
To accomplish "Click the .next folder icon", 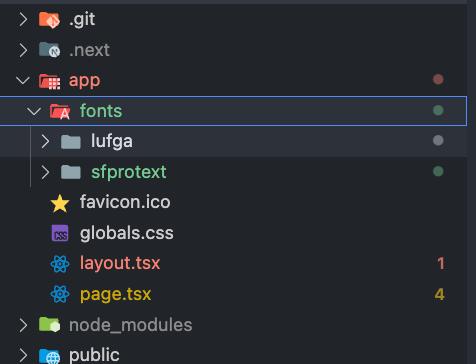I will click(49, 50).
